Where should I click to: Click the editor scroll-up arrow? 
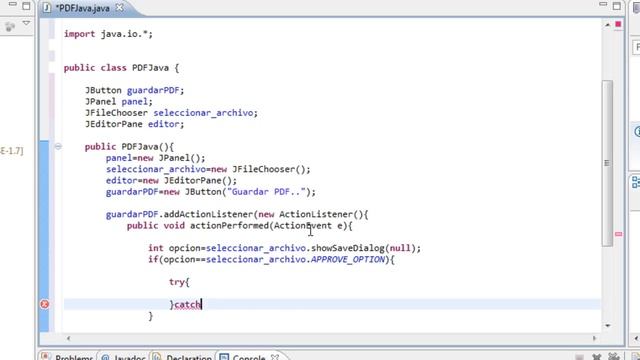pyautogui.click(x=607, y=25)
